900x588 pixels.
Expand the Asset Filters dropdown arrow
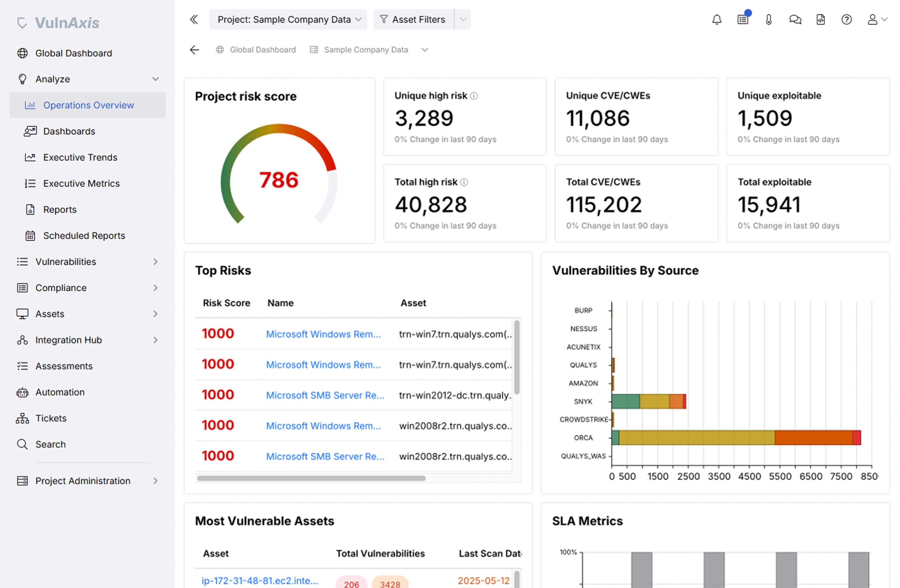(463, 20)
